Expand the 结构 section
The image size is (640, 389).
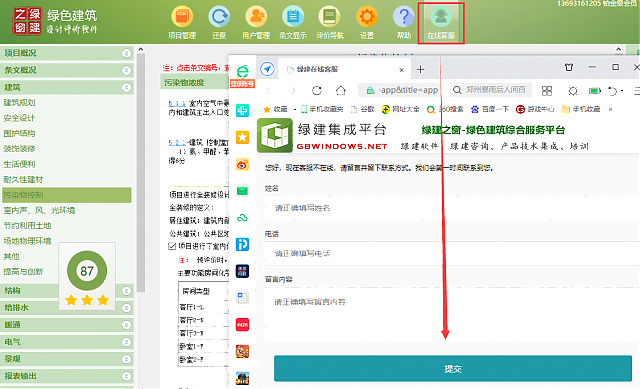coord(127,291)
